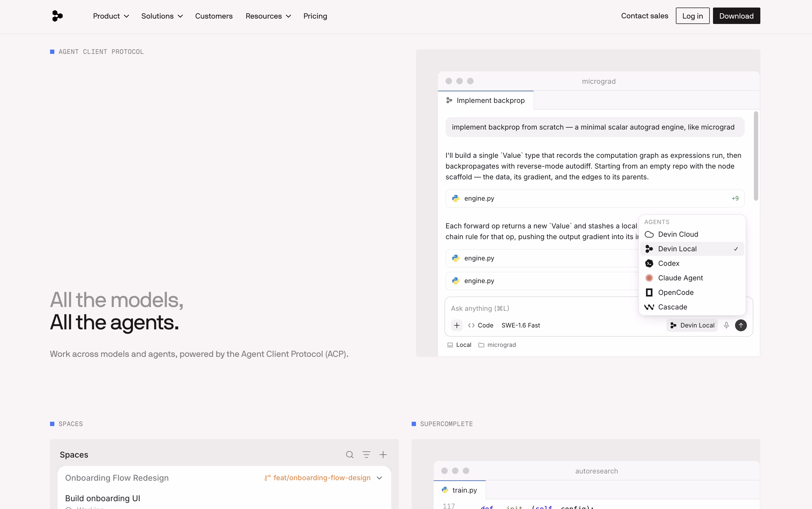Click the Local environment indicator
The image size is (812, 509).
point(459,345)
